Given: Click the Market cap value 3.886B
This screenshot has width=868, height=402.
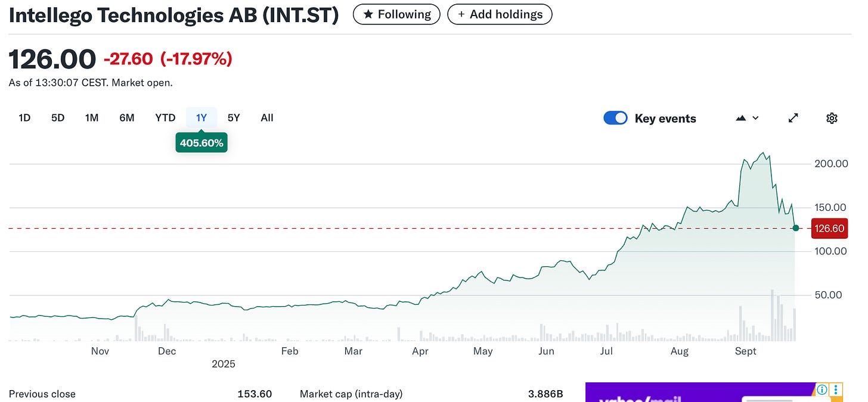Looking at the screenshot, I should [545, 394].
